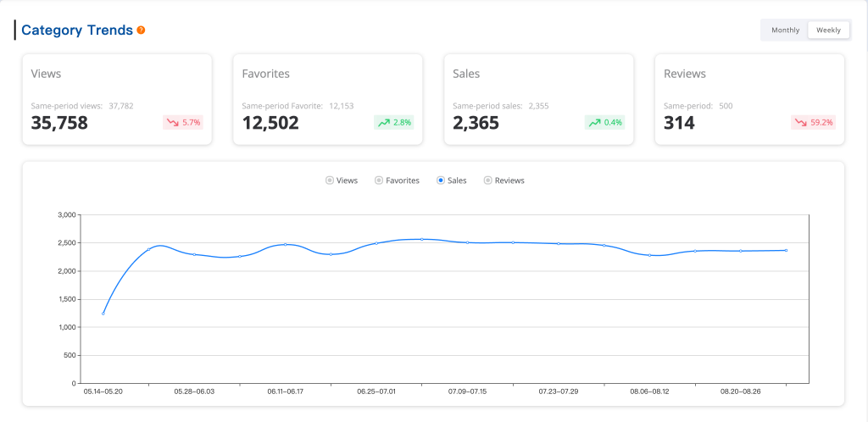Click the 3,000 y-axis label
Viewport: 868px width, 422px height.
[66, 214]
